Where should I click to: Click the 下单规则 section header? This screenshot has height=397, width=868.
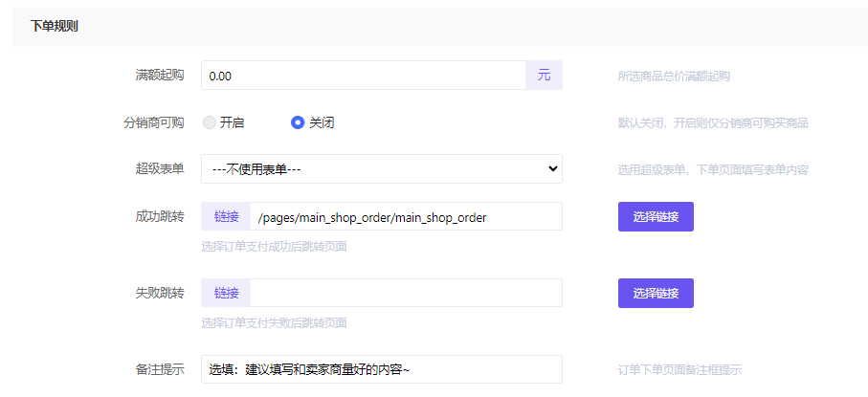click(x=54, y=27)
